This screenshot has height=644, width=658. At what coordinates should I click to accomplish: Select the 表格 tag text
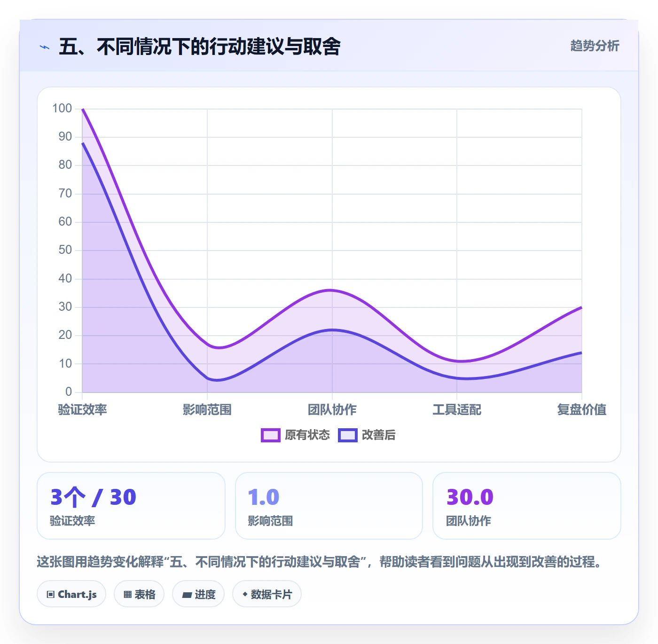145,595
